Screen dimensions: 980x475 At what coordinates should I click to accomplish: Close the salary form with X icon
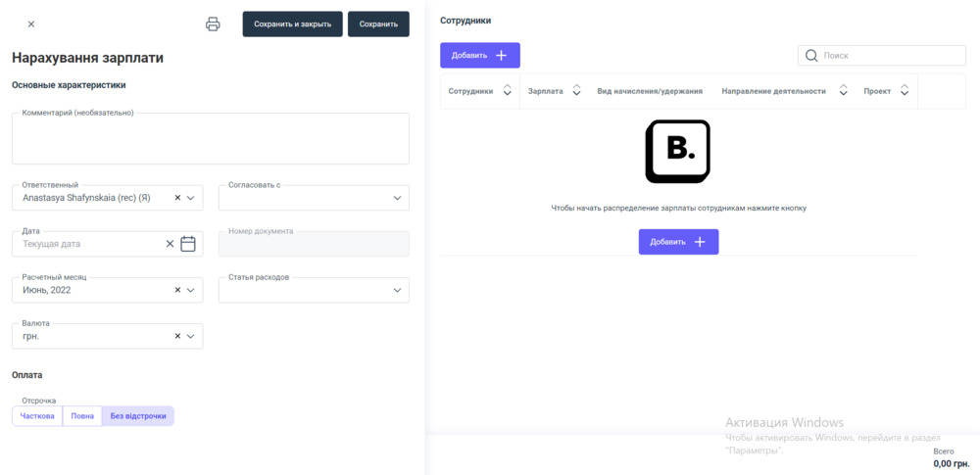31,24
